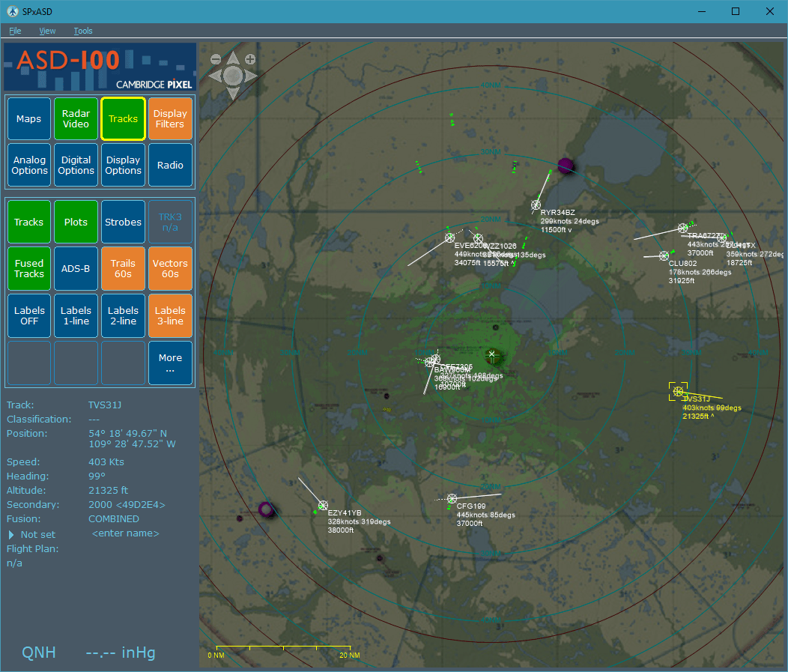
Task: Click the zoom-in plus icon beside the compass
Action: click(x=250, y=59)
